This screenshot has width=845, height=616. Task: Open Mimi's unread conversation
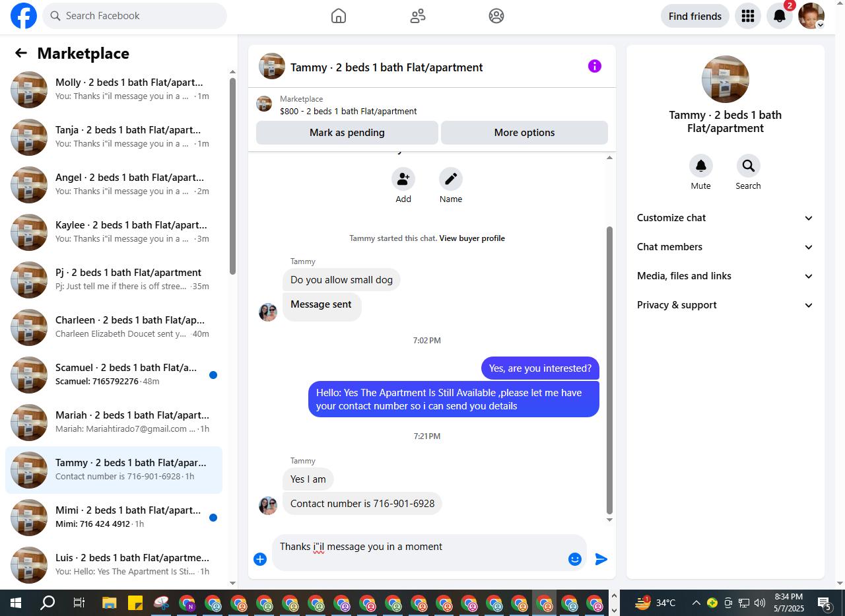[114, 518]
